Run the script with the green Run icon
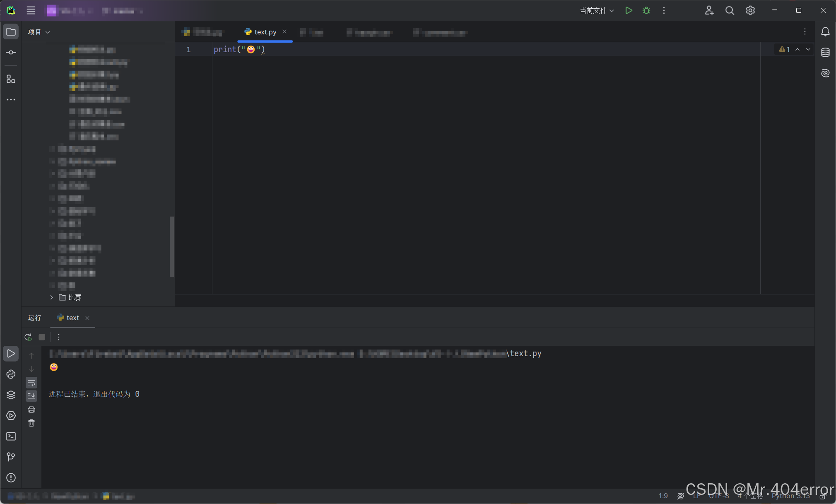The height and width of the screenshot is (504, 836). pos(628,10)
